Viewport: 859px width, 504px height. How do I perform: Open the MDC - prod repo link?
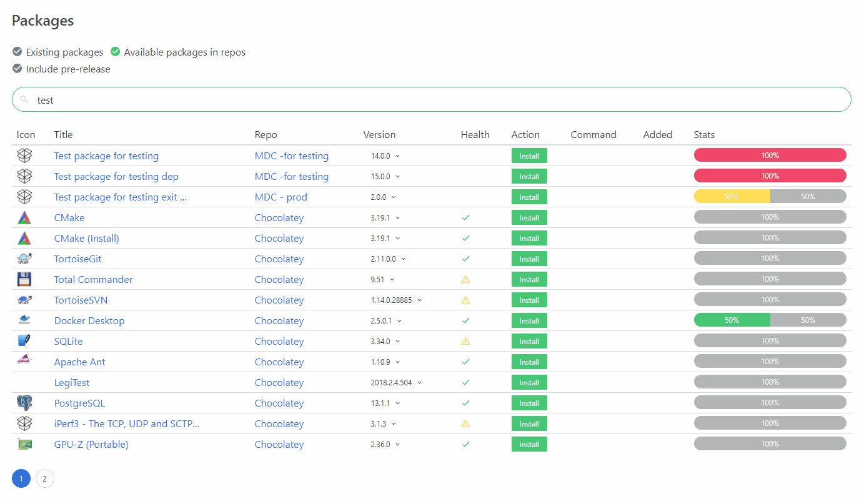[x=281, y=197]
